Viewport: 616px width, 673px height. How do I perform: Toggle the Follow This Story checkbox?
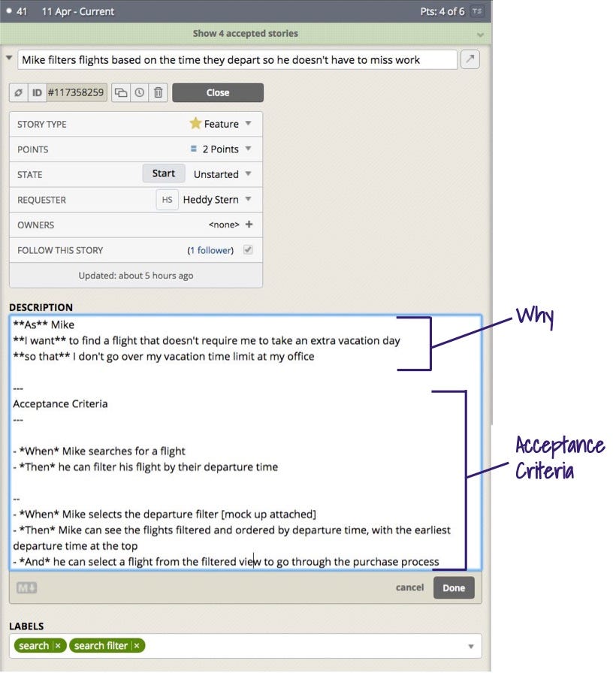[247, 249]
